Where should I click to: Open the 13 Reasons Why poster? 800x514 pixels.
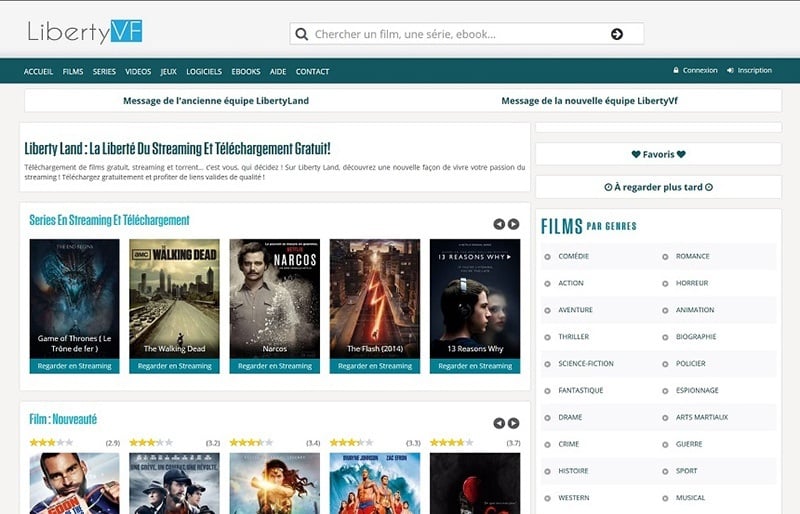coord(475,299)
